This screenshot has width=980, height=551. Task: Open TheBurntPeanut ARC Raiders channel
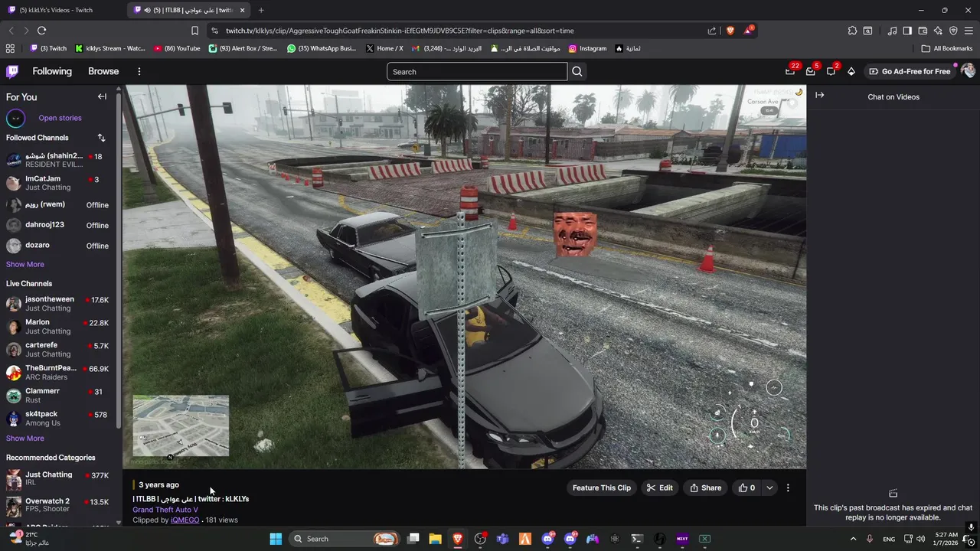point(57,373)
